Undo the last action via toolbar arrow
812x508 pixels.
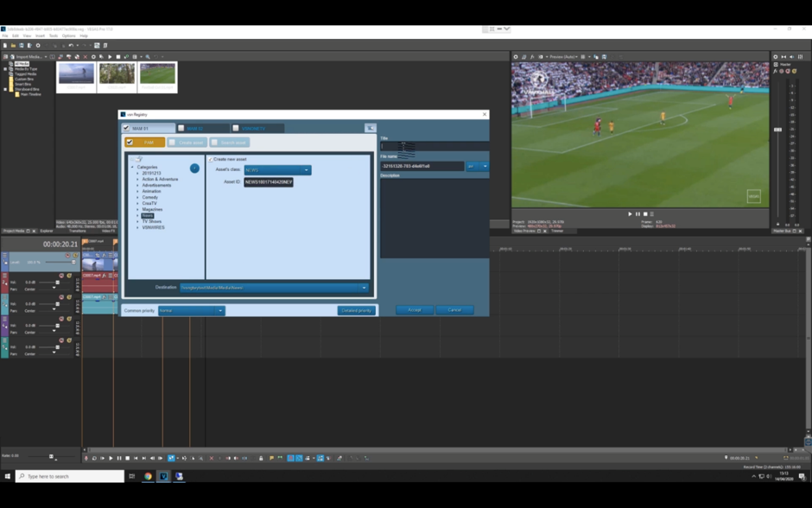(71, 46)
